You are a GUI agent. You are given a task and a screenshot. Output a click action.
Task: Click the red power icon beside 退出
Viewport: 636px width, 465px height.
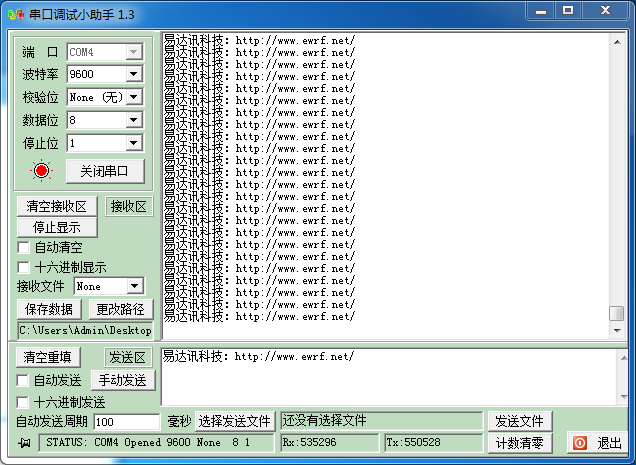[580, 443]
